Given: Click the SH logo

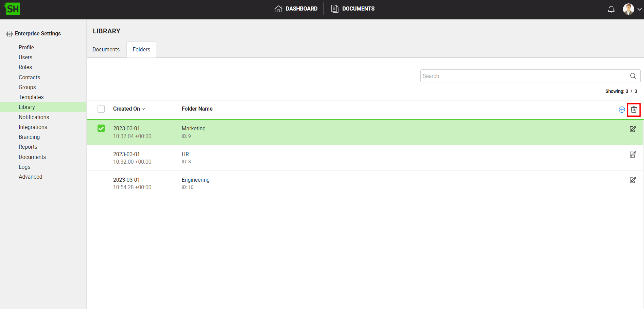Looking at the screenshot, I should pos(13,9).
